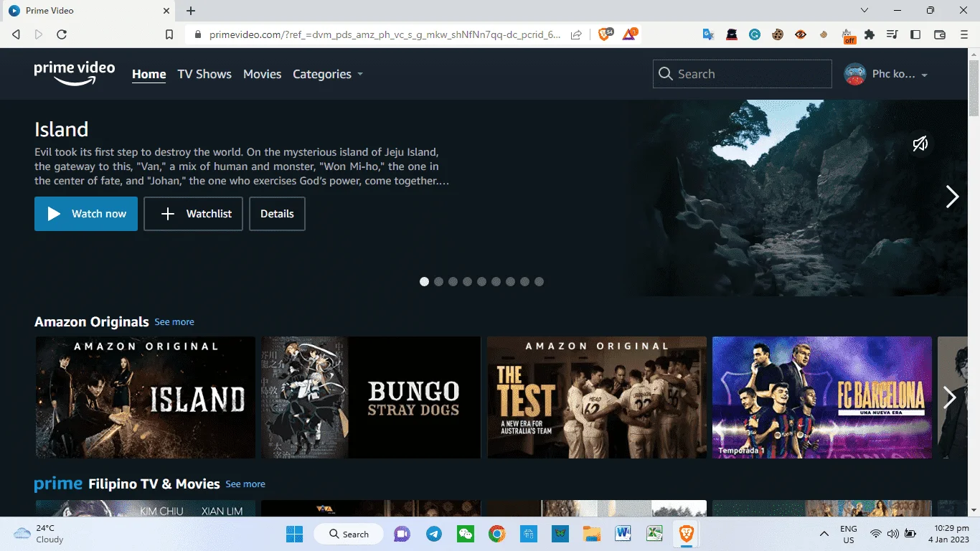Open the weather widget showing 24°C
This screenshot has height=551, width=980.
point(40,534)
